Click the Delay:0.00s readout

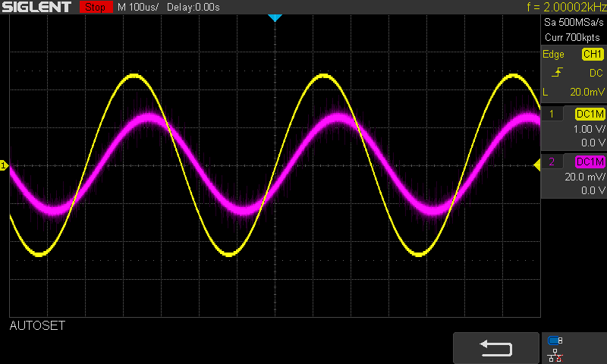point(193,7)
